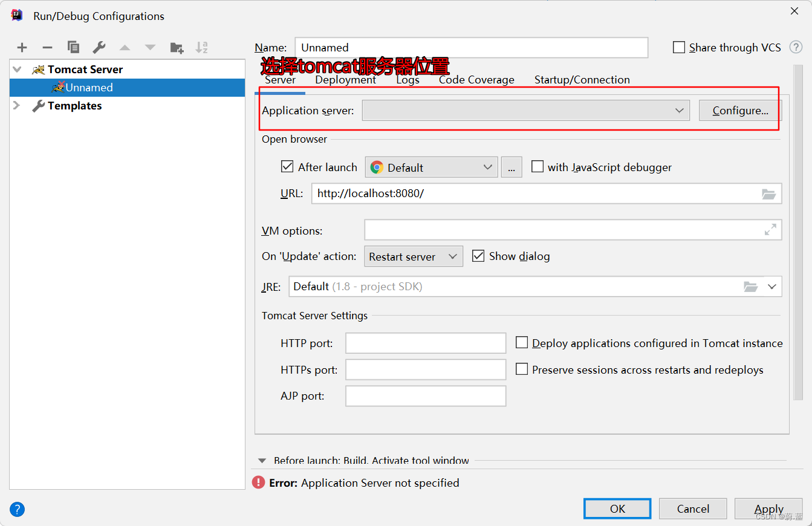Click the help question mark beside Share through VCS

coord(796,47)
